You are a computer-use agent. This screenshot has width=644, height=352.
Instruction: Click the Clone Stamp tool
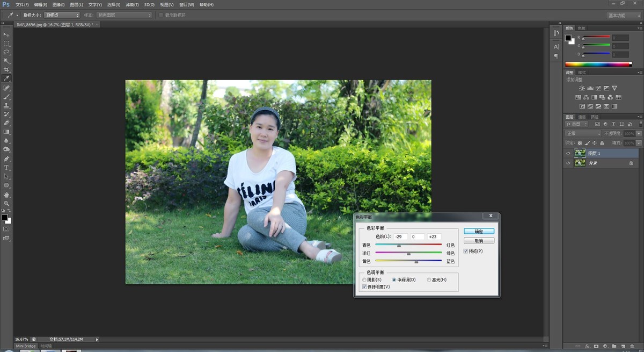pyautogui.click(x=6, y=106)
